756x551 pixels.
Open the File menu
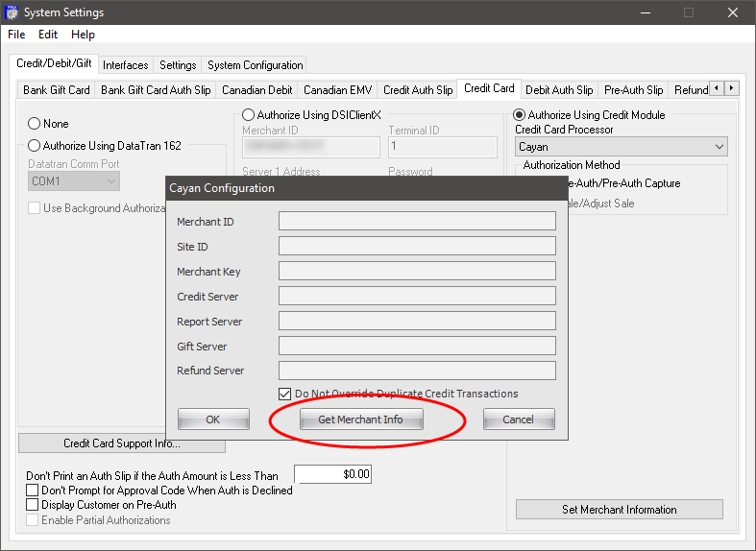(x=16, y=35)
